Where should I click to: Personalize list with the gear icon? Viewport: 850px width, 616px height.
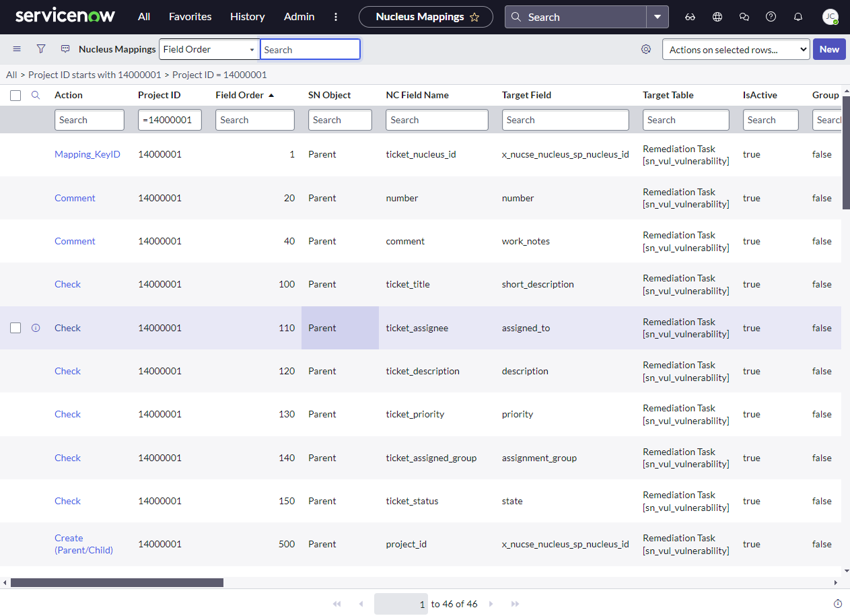[x=646, y=49]
